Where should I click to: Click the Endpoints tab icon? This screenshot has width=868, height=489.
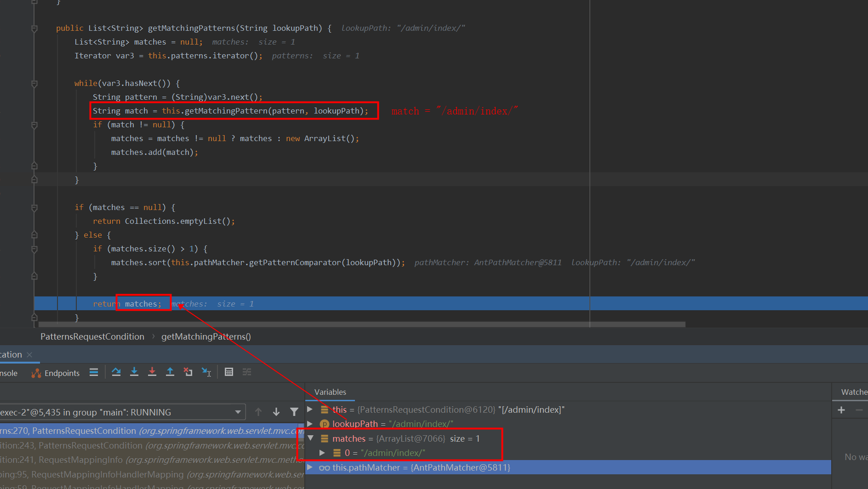point(36,373)
